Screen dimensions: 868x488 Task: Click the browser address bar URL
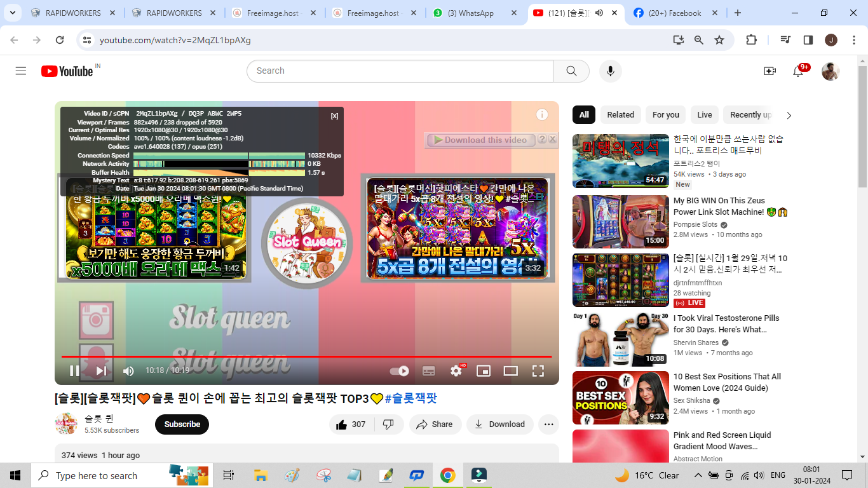pyautogui.click(x=175, y=40)
